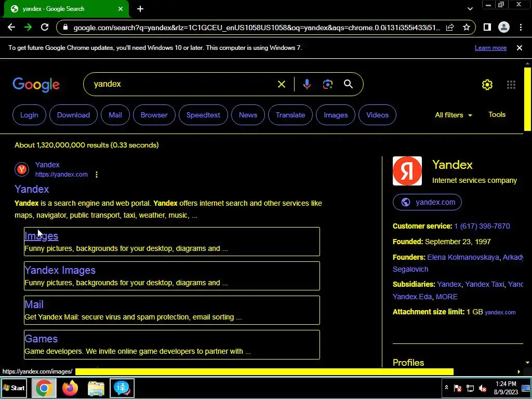Click the vertical page scrollbar thumb

(x=527, y=99)
